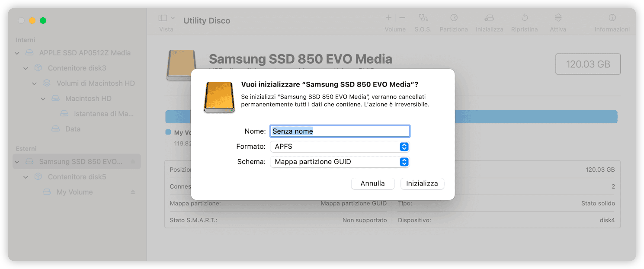Image resolution: width=644 pixels, height=269 pixels.
Task: Collapse Contenitore disk3 tree node
Action: click(26, 68)
